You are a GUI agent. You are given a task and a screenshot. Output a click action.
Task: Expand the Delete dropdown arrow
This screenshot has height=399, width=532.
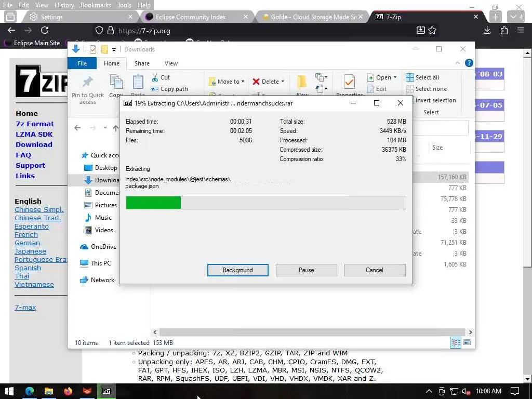pyautogui.click(x=283, y=82)
